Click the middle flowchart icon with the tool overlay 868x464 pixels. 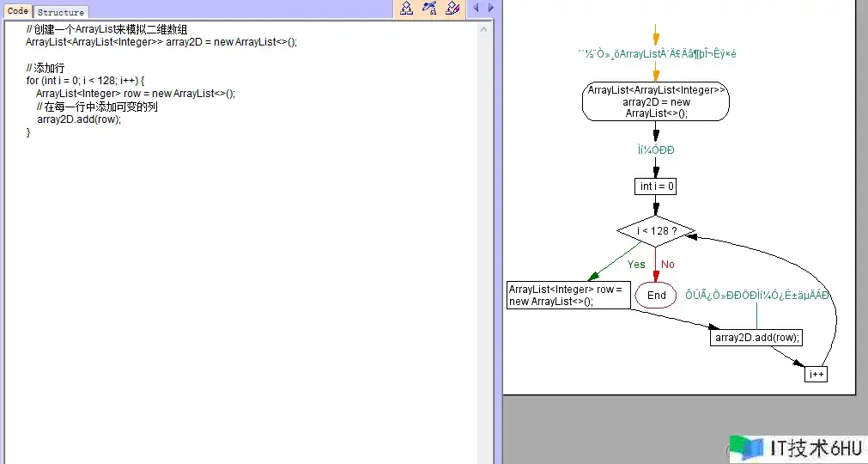tap(429, 9)
